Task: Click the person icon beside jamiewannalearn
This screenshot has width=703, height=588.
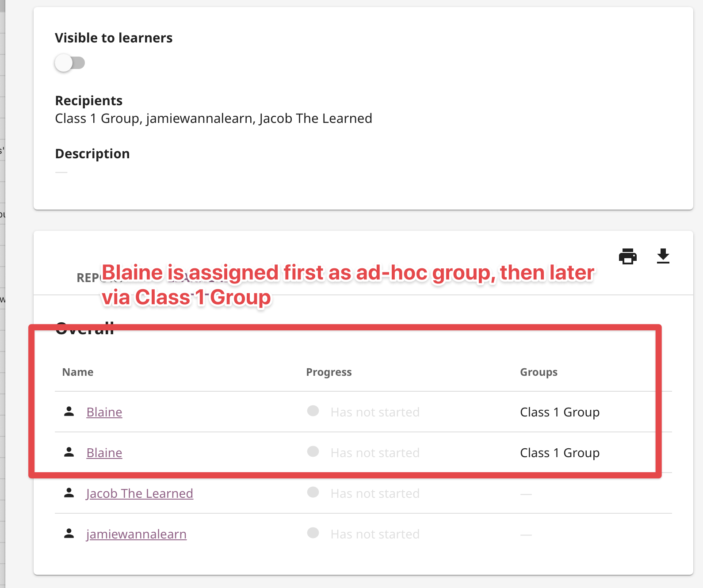Action: (69, 534)
